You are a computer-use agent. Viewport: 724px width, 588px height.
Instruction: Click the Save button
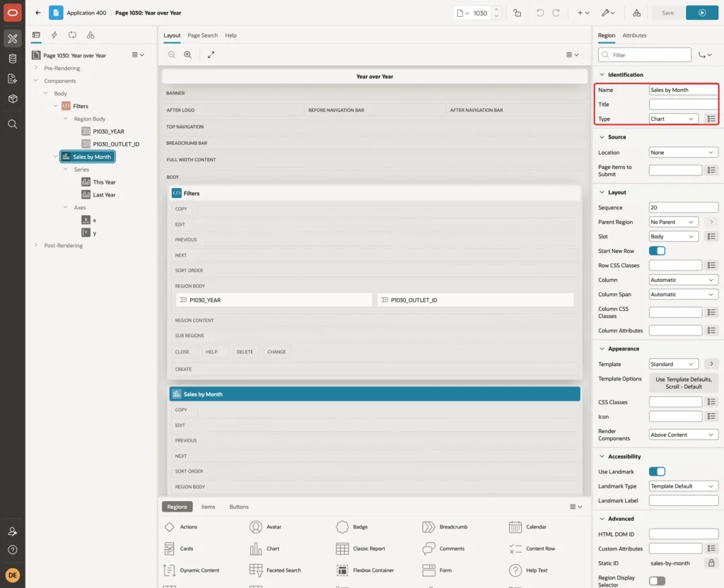point(667,13)
